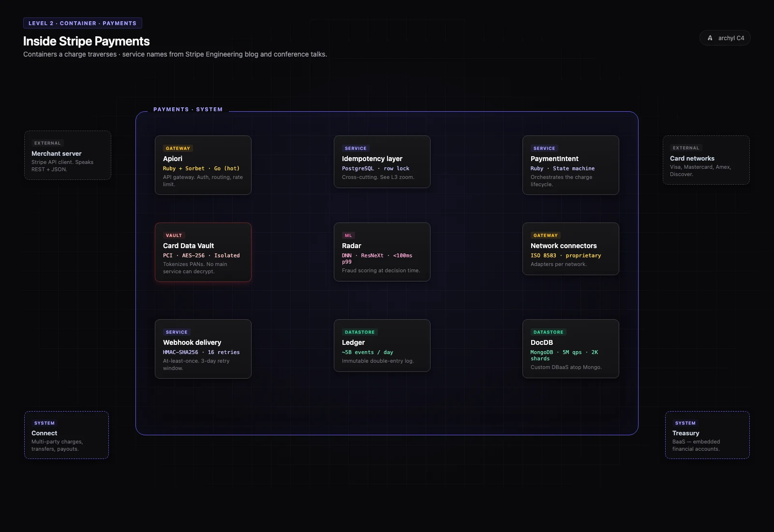Click the 'ISO 8583 · proprietary' tech line
This screenshot has width=774, height=532.
click(566, 255)
